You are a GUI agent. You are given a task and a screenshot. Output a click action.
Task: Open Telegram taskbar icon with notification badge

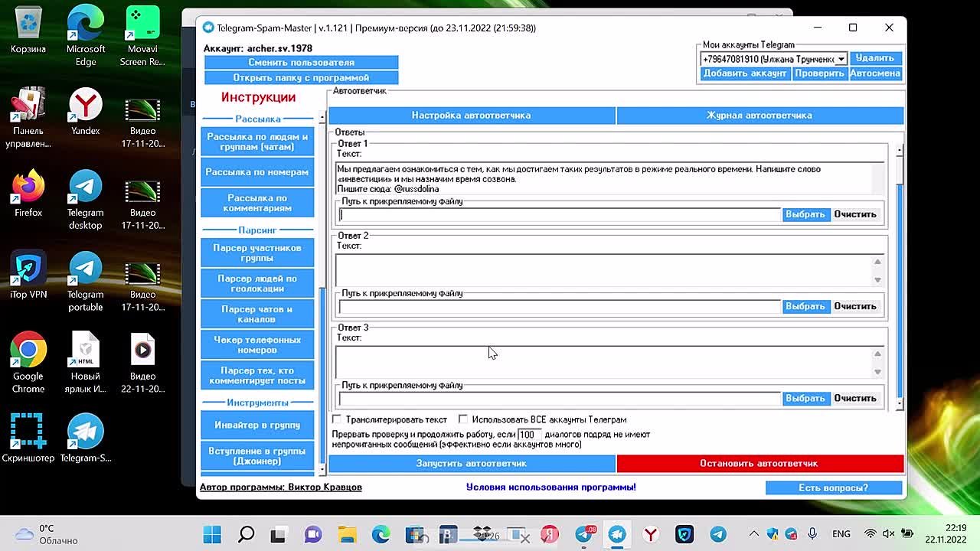click(x=586, y=534)
